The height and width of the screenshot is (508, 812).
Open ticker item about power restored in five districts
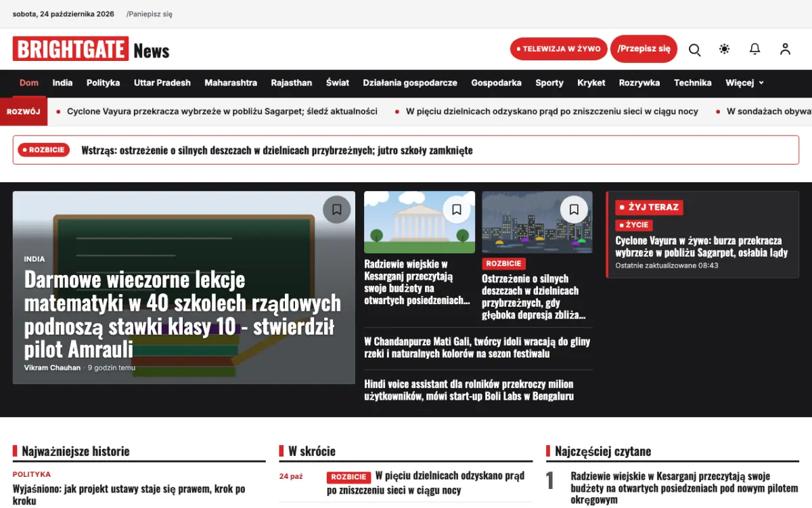[552, 111]
